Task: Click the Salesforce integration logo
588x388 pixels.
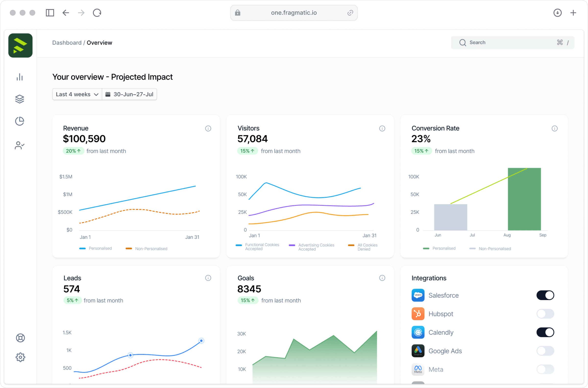Action: (x=418, y=295)
